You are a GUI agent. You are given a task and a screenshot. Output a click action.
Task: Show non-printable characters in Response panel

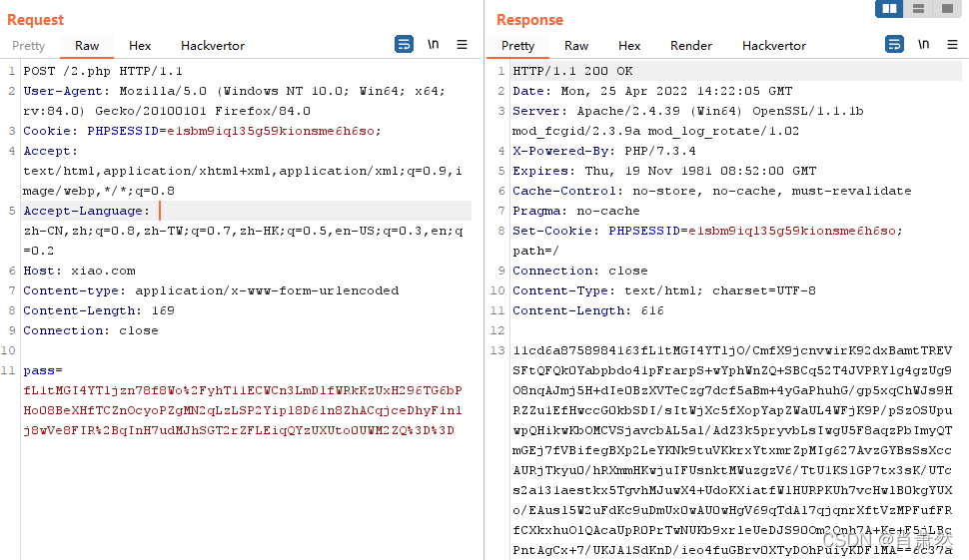tap(923, 45)
